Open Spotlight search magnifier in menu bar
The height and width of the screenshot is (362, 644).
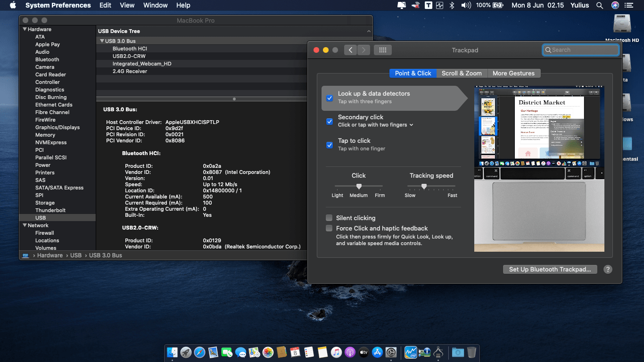(600, 5)
